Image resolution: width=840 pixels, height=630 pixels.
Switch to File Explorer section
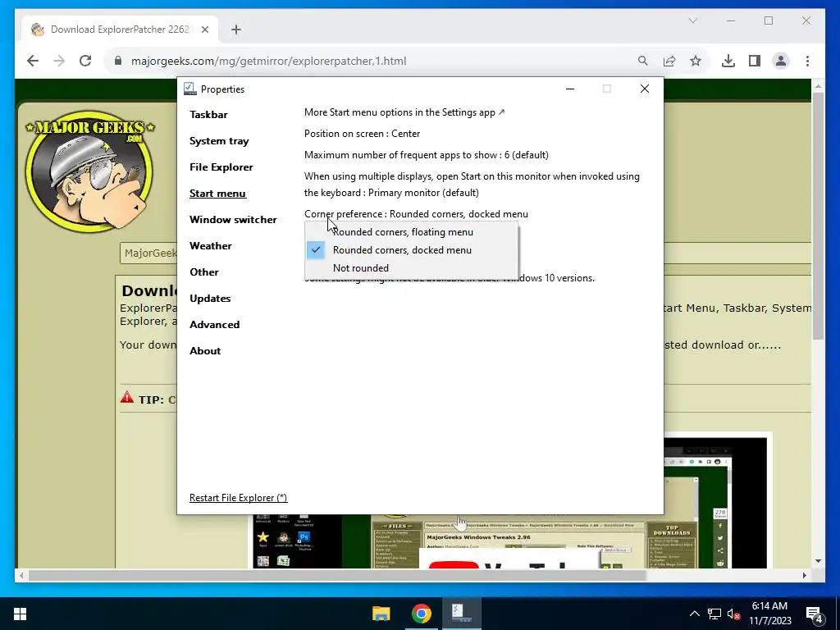coord(221,167)
